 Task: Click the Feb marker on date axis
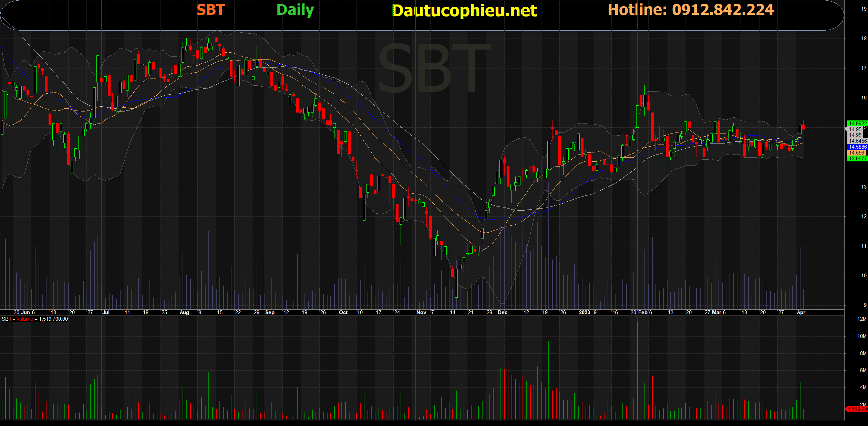click(643, 312)
